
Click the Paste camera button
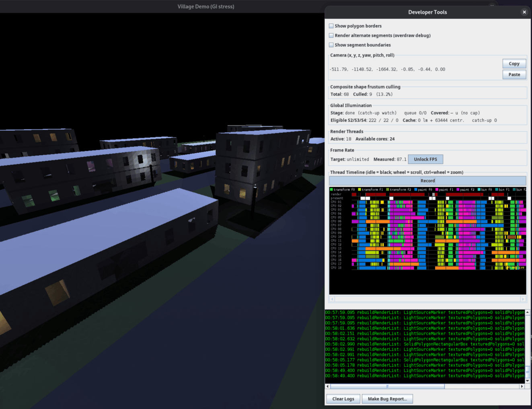click(x=514, y=74)
